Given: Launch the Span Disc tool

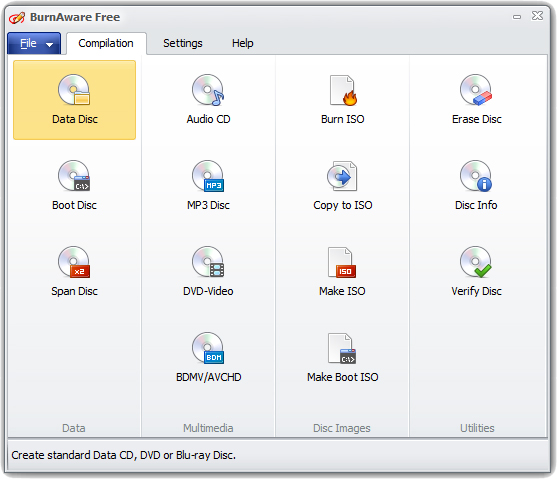Looking at the screenshot, I should pyautogui.click(x=74, y=271).
